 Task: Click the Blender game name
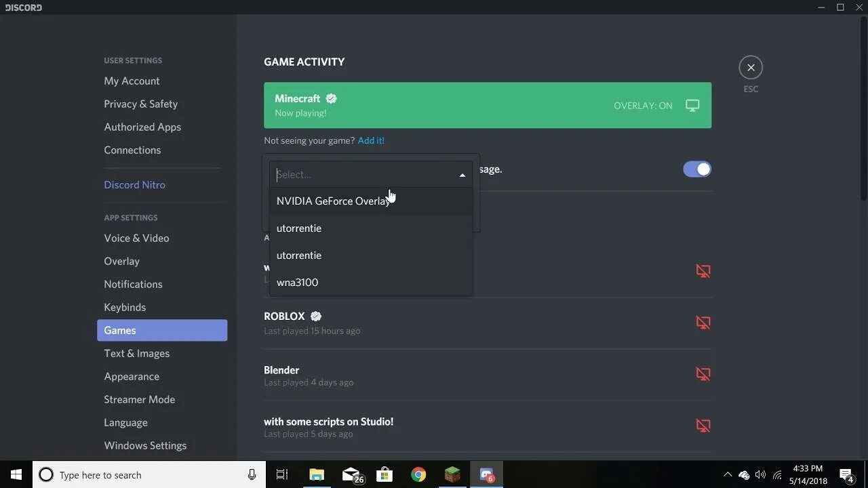click(281, 370)
